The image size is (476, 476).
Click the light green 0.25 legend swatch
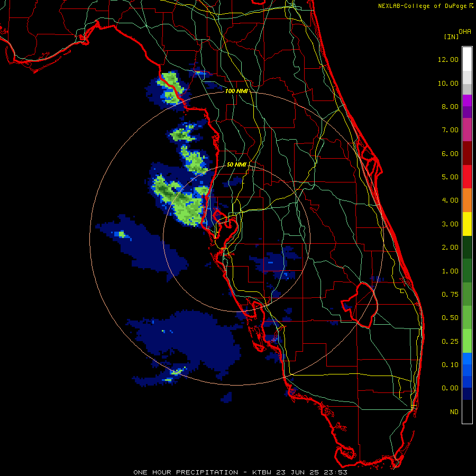467,341
